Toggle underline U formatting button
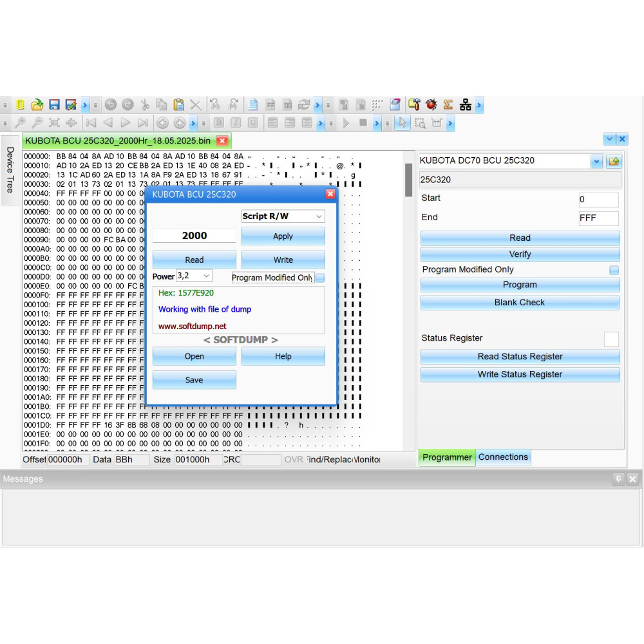This screenshot has height=644, width=644. pyautogui.click(x=253, y=122)
